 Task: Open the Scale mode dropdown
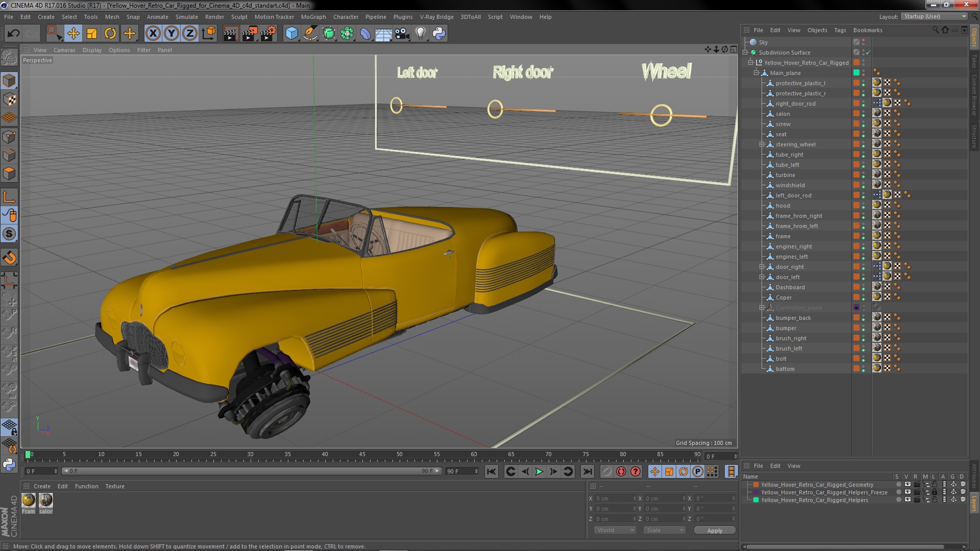pyautogui.click(x=664, y=530)
